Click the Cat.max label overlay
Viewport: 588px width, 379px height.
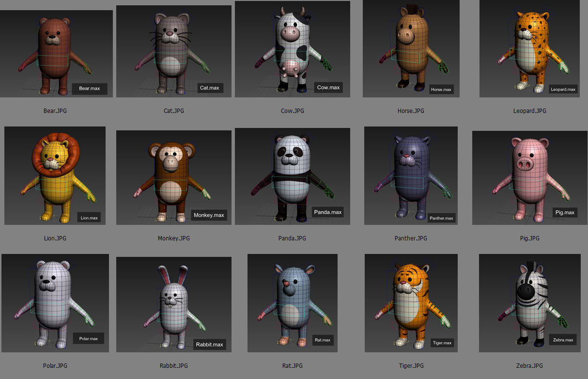pos(210,88)
